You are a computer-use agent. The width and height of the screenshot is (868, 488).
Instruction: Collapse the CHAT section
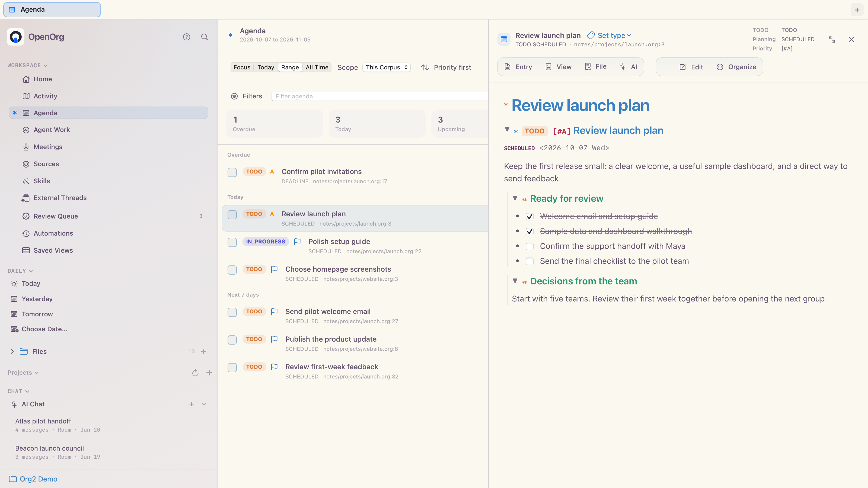click(x=18, y=391)
